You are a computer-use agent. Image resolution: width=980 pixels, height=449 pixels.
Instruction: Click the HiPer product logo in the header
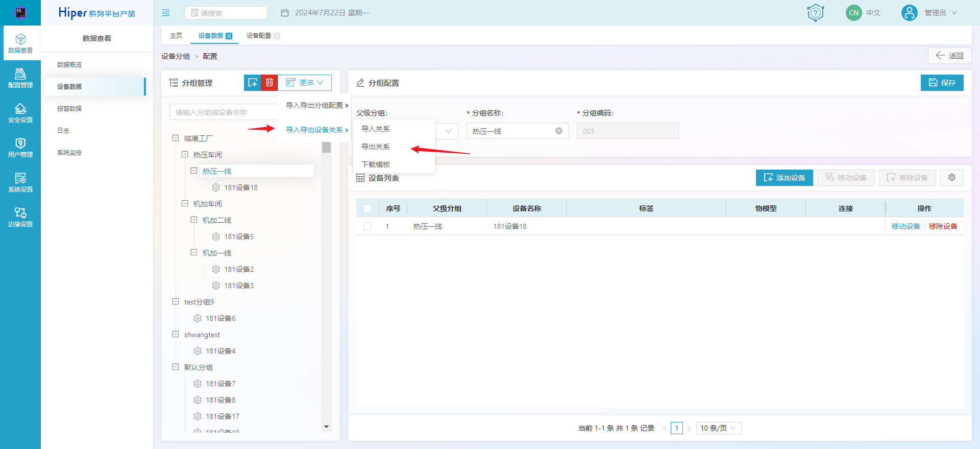(96, 13)
